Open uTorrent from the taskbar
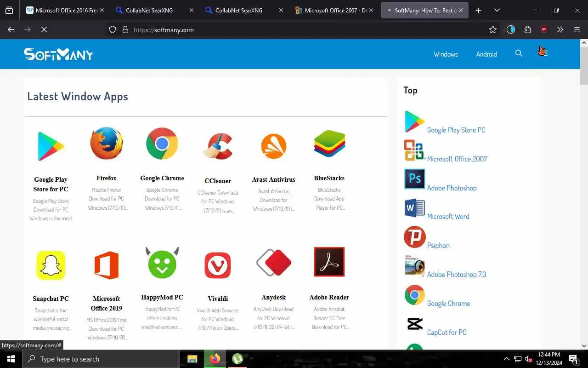 pos(237,359)
